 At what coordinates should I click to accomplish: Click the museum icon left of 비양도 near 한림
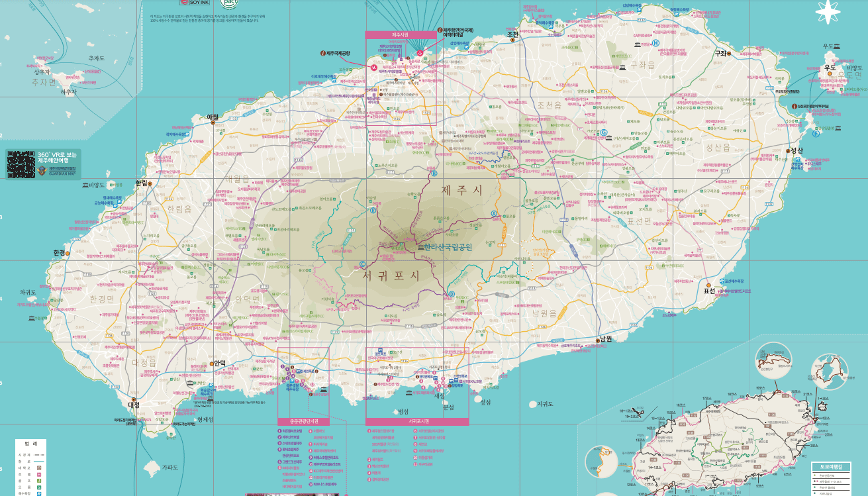click(85, 185)
